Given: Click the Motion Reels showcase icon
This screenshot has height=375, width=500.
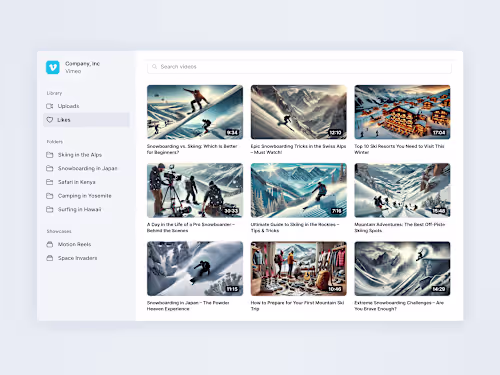Looking at the screenshot, I should pos(50,244).
